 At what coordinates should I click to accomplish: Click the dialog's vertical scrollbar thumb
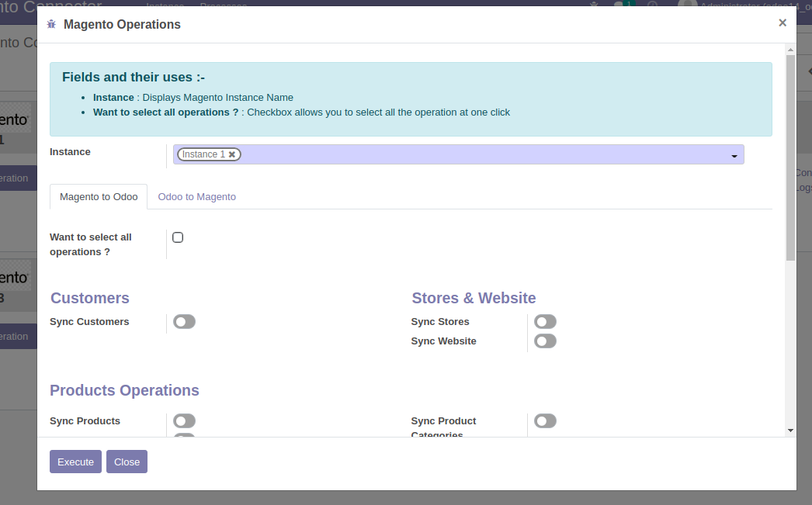(x=790, y=155)
